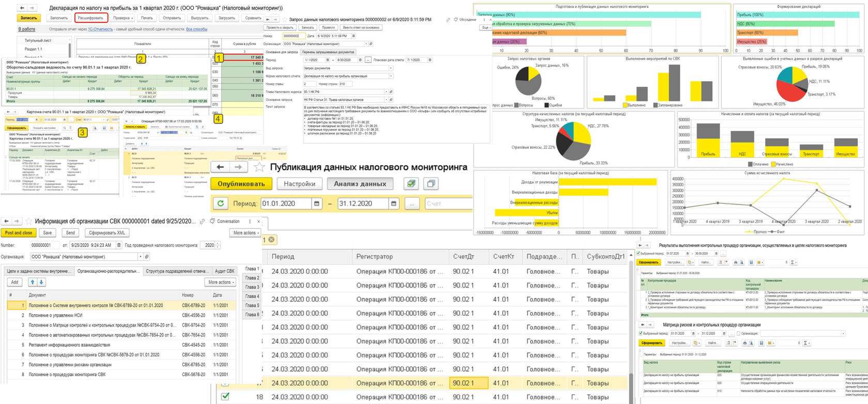Click the print icon in the control procedure results toolbar
Screen dimensions: 868x404
tap(735, 262)
